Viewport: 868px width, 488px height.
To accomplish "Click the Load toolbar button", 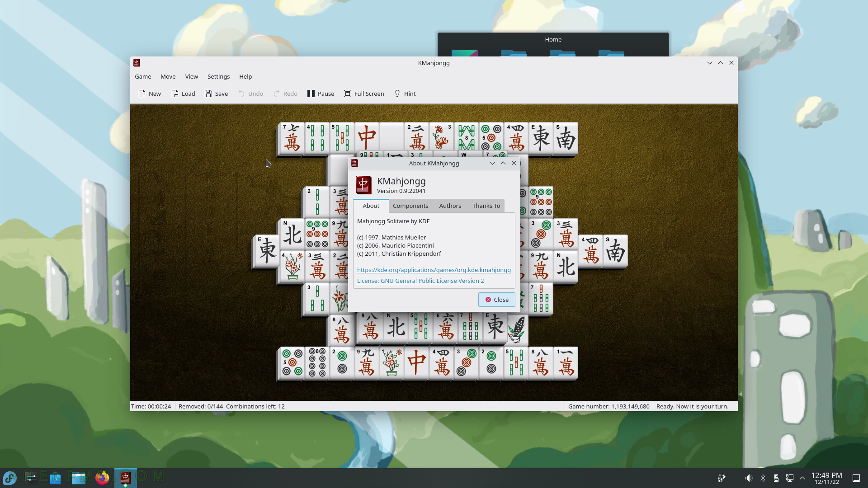I will (x=183, y=94).
